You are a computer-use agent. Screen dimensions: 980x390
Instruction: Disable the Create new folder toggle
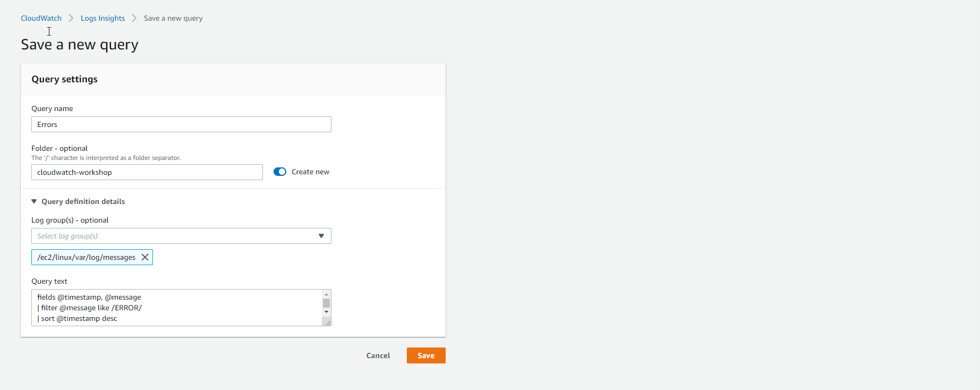[x=280, y=172]
